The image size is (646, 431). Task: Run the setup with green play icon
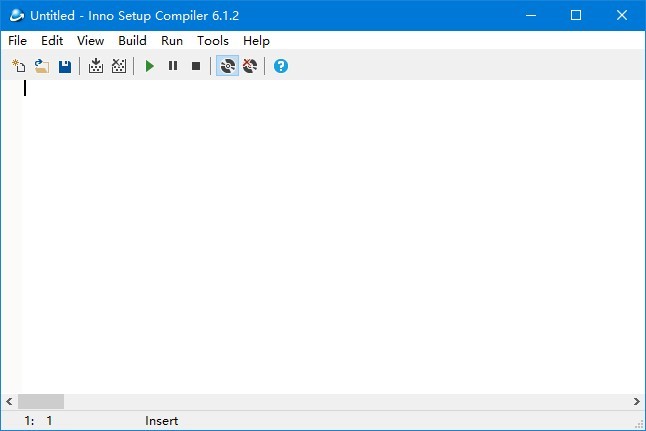coord(150,66)
